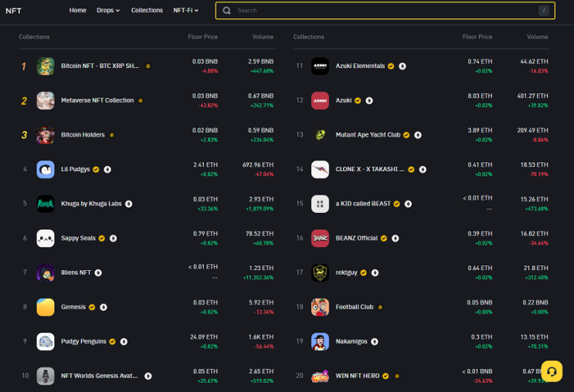Click the Ethereum icon next to NFT Worlds Genesis Avatars

148,376
